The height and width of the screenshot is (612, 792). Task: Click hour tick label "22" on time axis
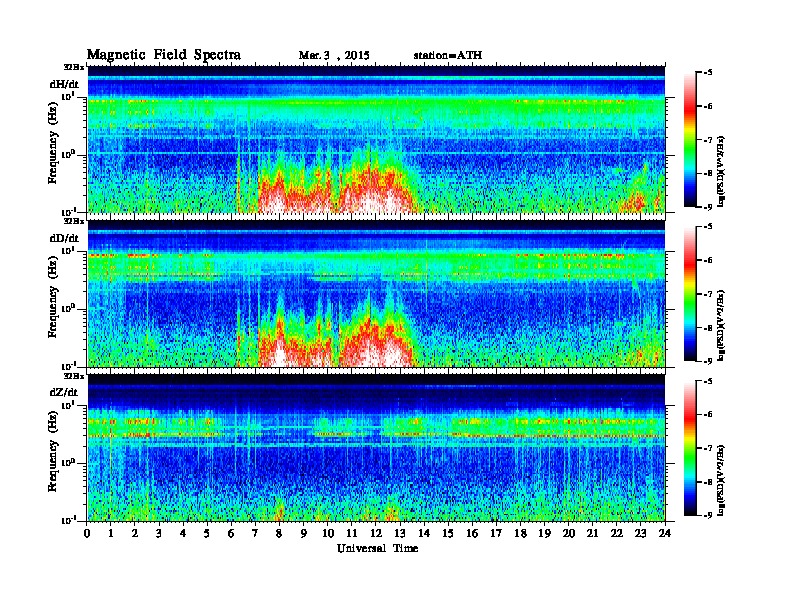pyautogui.click(x=617, y=534)
